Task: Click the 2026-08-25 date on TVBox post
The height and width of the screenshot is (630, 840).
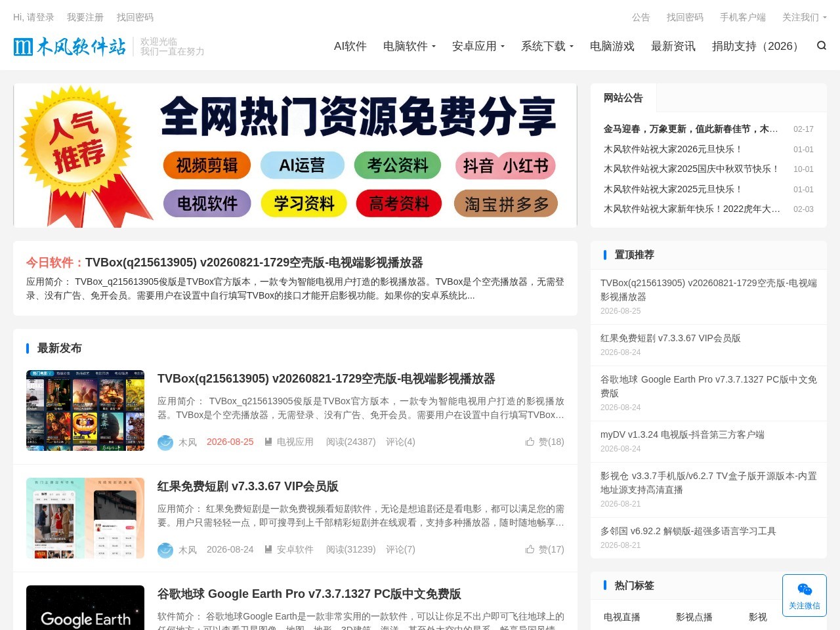Action: tap(230, 442)
